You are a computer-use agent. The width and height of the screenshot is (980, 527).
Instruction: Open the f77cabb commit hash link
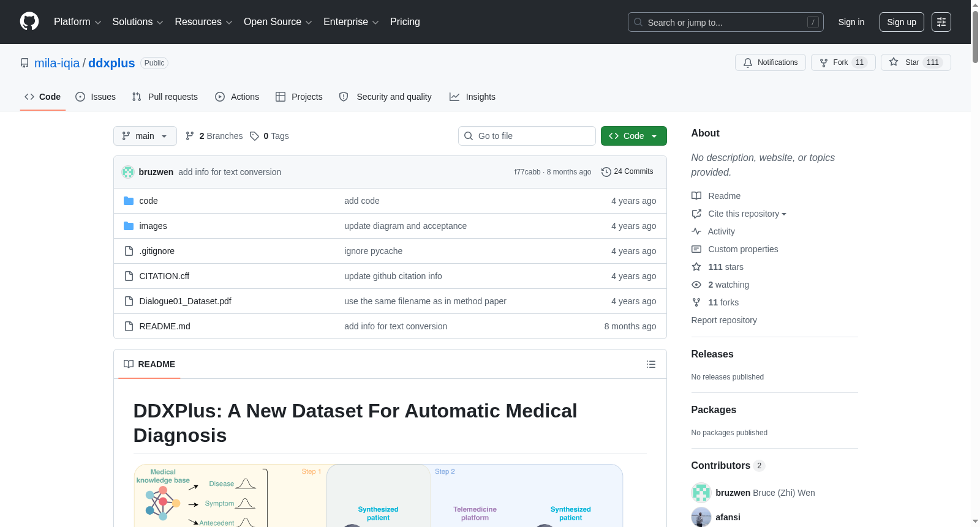[527, 172]
